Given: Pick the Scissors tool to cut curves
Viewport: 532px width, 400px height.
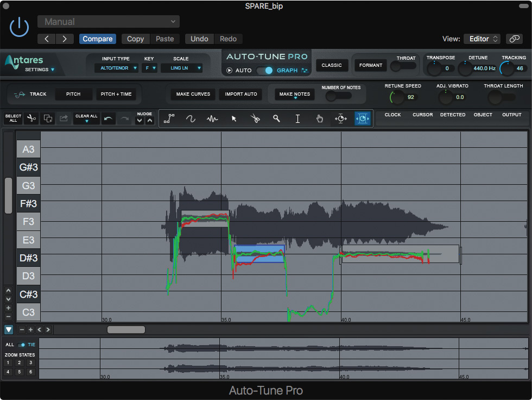Looking at the screenshot, I should click(x=255, y=118).
